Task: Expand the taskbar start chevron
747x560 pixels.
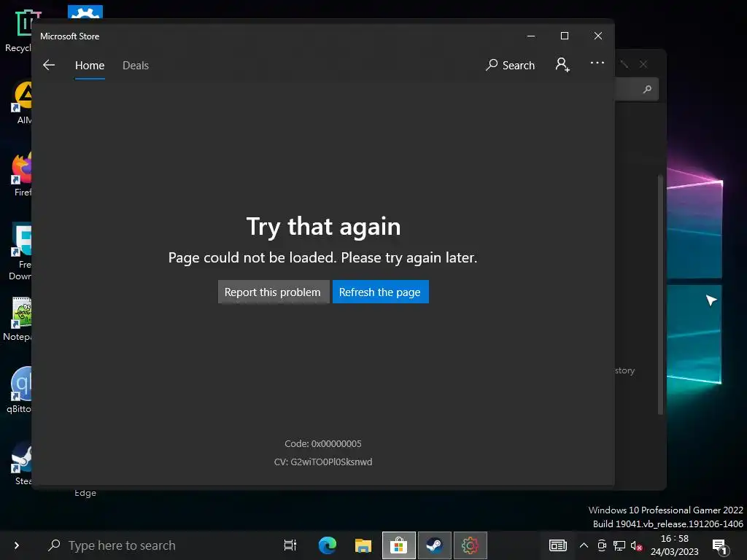Action: [17, 545]
